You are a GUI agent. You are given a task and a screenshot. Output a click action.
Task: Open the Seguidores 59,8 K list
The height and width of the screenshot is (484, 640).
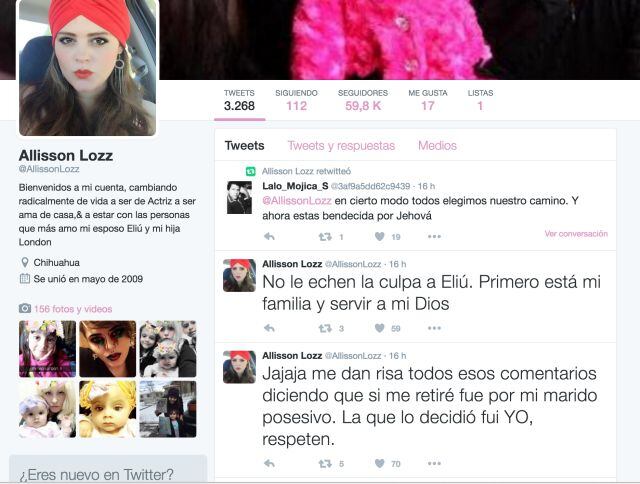[363, 100]
